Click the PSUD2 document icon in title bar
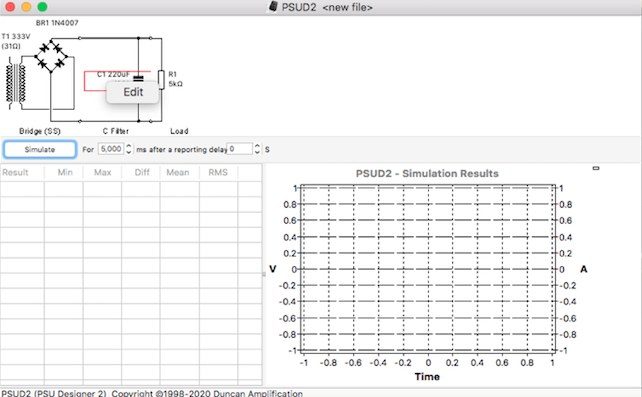 [x=273, y=7]
